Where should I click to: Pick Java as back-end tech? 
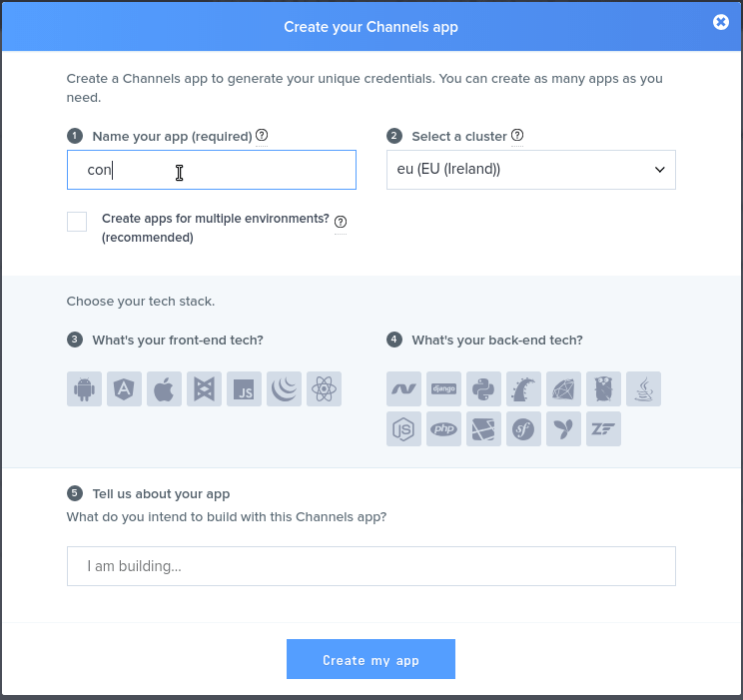(643, 389)
